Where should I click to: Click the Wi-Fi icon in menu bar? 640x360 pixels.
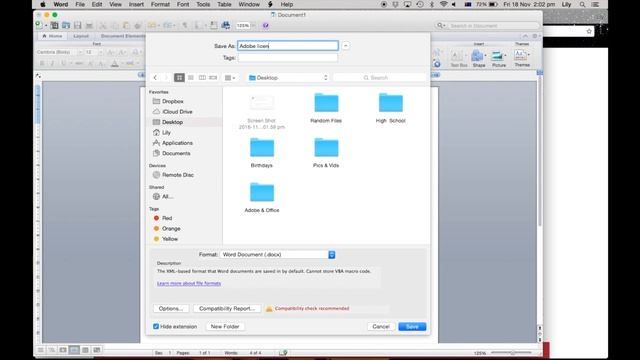443,4
